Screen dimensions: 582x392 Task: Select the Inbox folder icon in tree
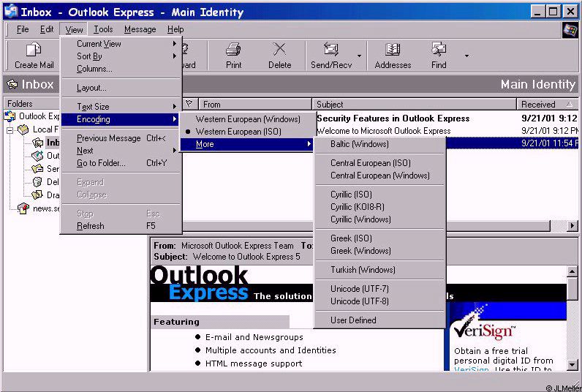click(37, 143)
